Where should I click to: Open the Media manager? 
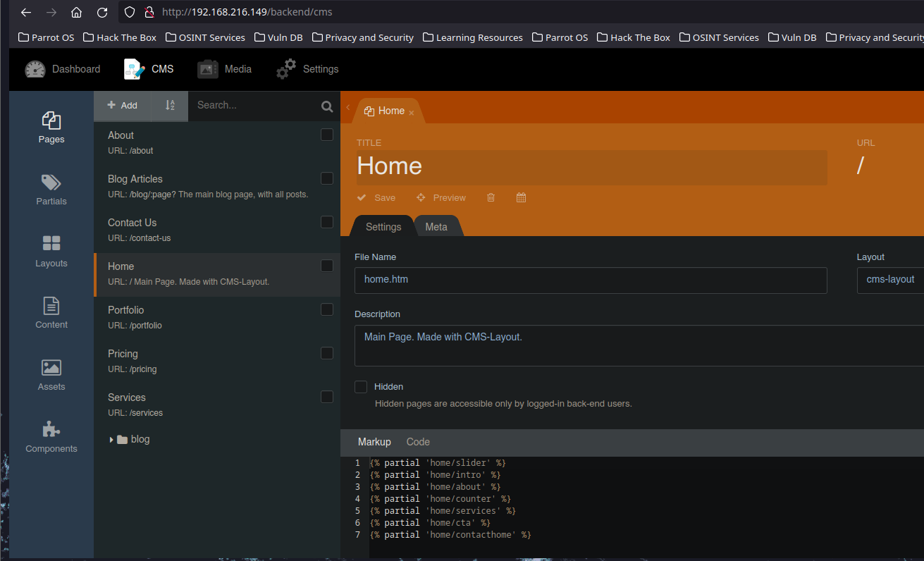tap(225, 69)
